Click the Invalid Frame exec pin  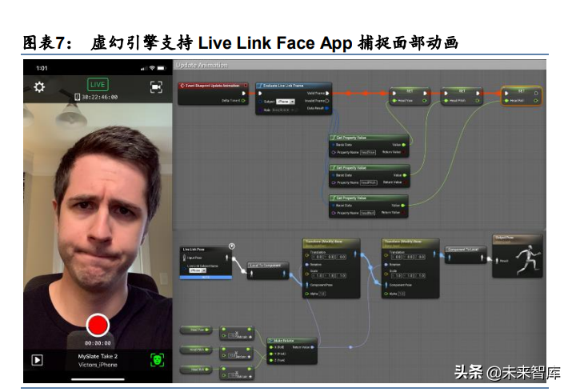327,101
